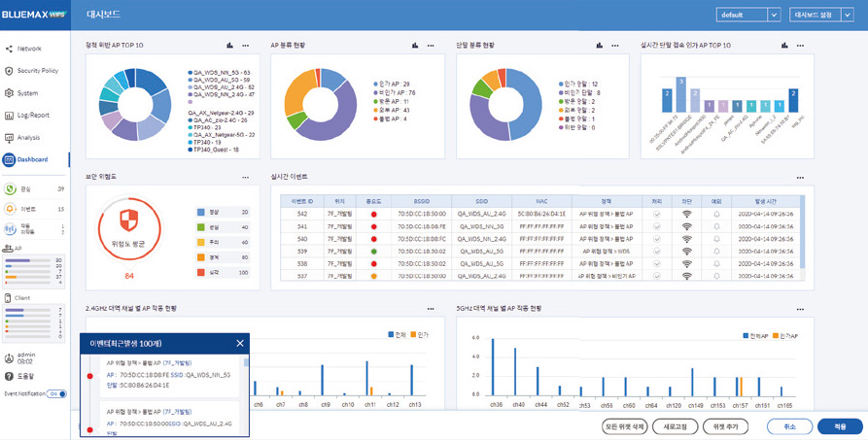868x440 pixels.
Task: Mark event 539 as processed via check circle
Action: point(657,251)
